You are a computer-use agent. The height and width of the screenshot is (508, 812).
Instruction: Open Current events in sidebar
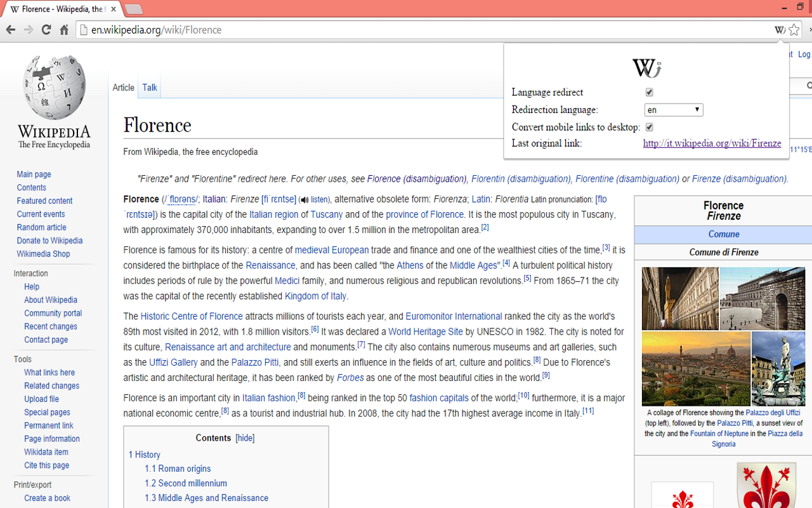[x=41, y=214]
